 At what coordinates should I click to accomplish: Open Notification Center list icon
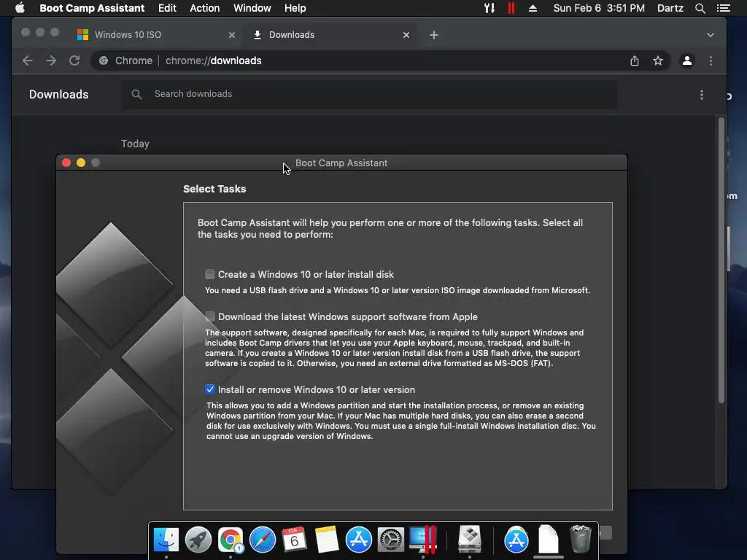pyautogui.click(x=723, y=8)
